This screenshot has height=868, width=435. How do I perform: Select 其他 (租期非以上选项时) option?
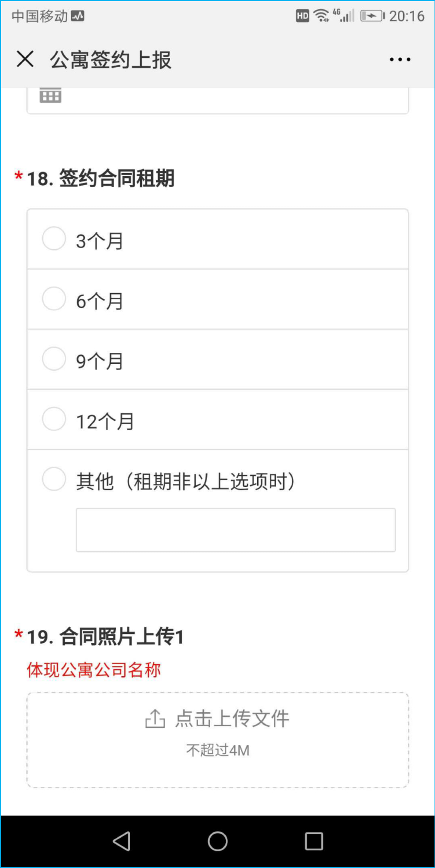click(54, 479)
